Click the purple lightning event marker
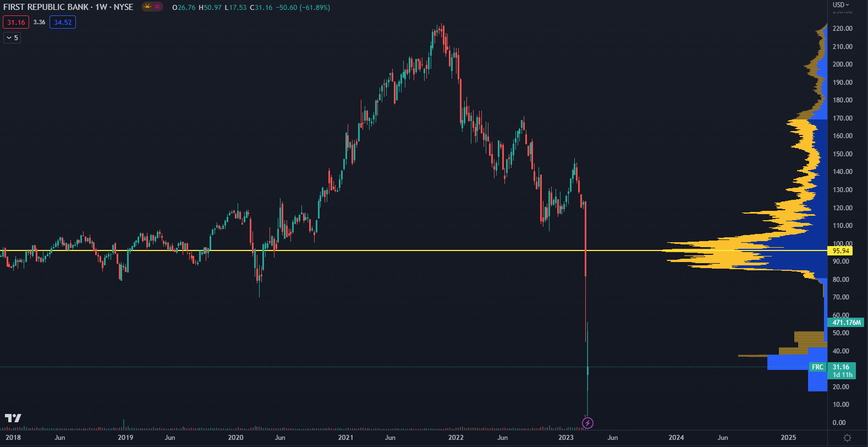The image size is (868, 447). (x=587, y=423)
